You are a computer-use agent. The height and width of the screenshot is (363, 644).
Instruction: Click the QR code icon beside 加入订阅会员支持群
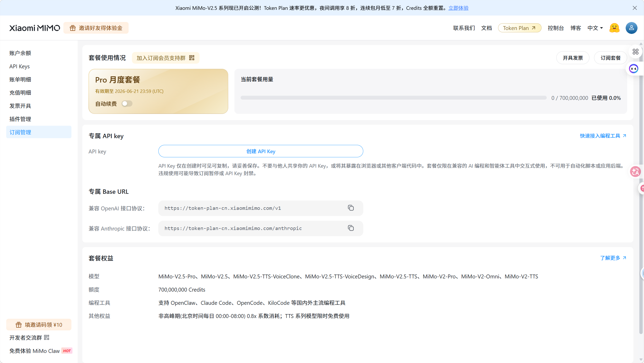(x=192, y=58)
